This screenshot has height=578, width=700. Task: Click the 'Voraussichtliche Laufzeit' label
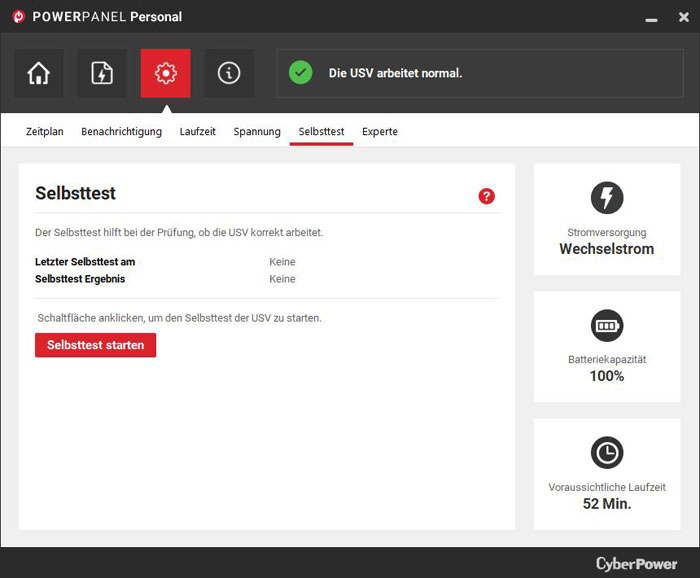click(x=607, y=487)
